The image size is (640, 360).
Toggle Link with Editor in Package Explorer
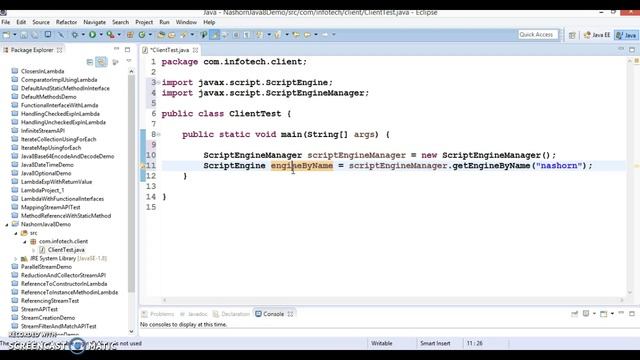point(101,62)
